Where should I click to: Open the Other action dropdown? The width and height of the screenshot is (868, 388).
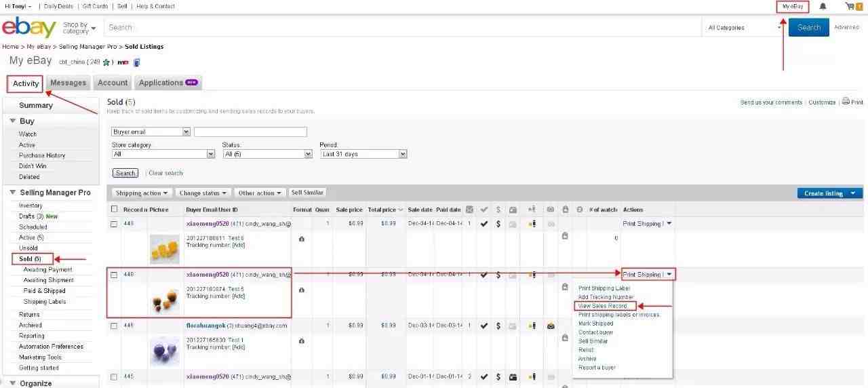[260, 193]
